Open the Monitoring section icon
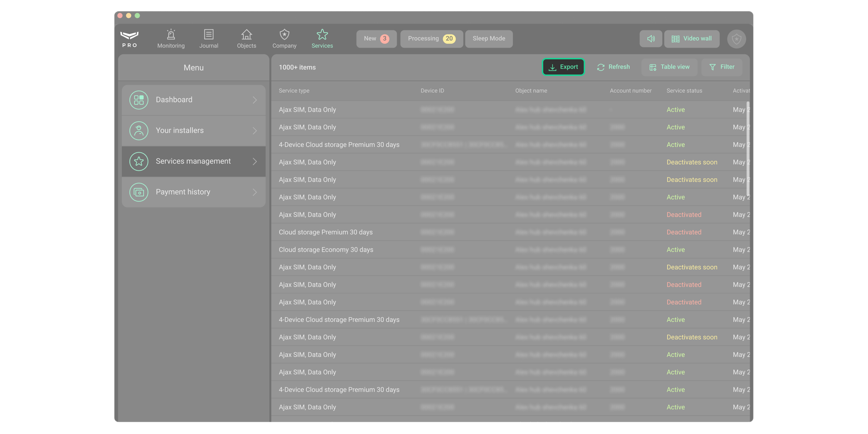868x434 pixels. (x=171, y=35)
